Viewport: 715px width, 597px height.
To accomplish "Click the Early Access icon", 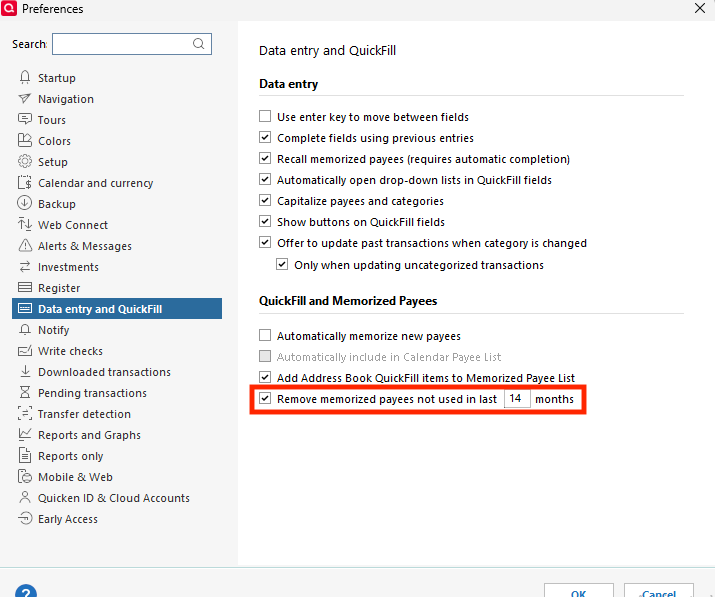I will 25,518.
